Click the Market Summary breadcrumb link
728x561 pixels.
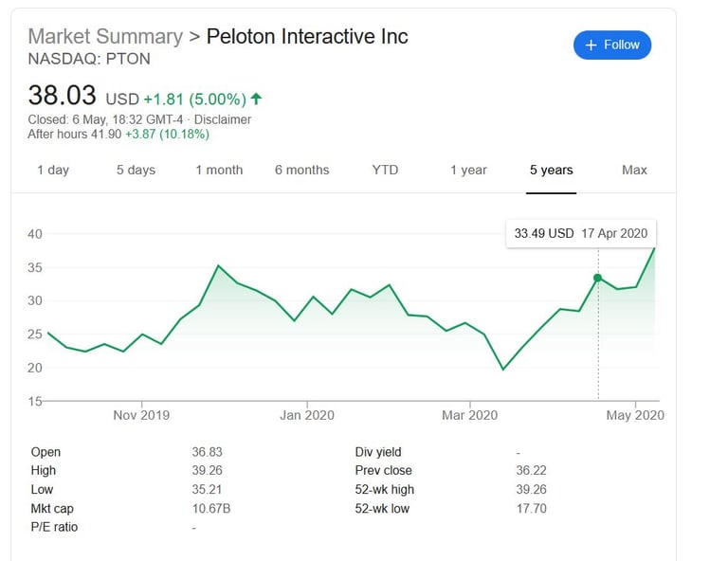tap(105, 37)
